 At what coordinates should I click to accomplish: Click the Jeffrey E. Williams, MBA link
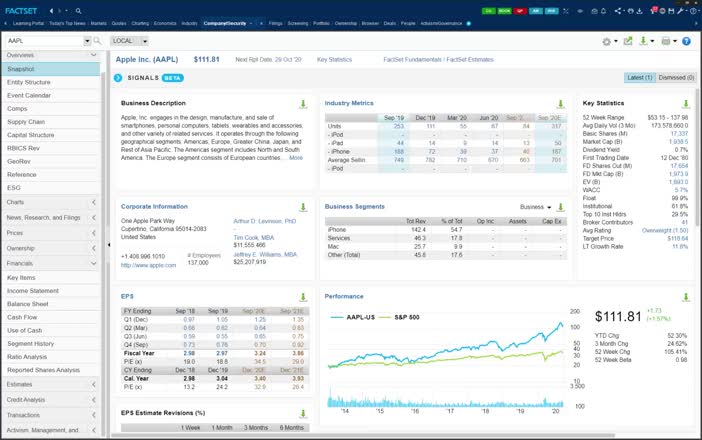point(265,254)
